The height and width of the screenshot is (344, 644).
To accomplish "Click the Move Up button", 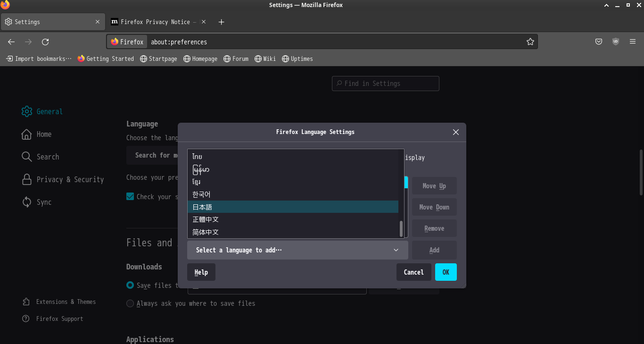I will click(434, 186).
